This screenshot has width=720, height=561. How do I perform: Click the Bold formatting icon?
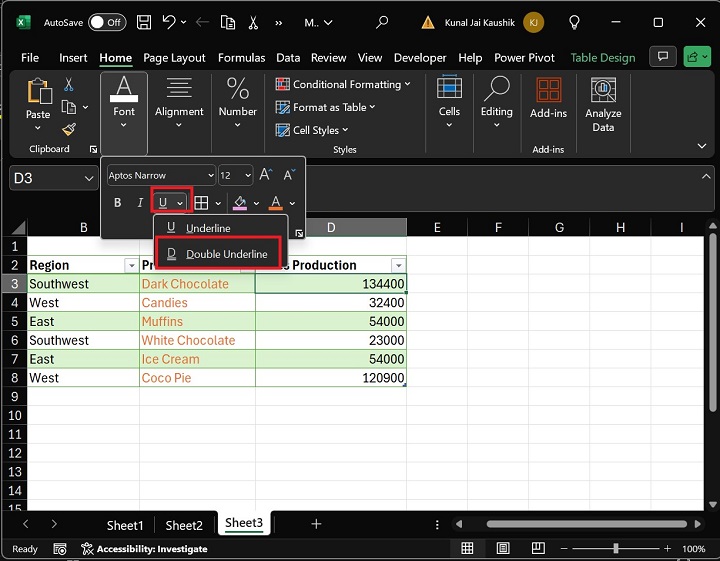coord(117,203)
